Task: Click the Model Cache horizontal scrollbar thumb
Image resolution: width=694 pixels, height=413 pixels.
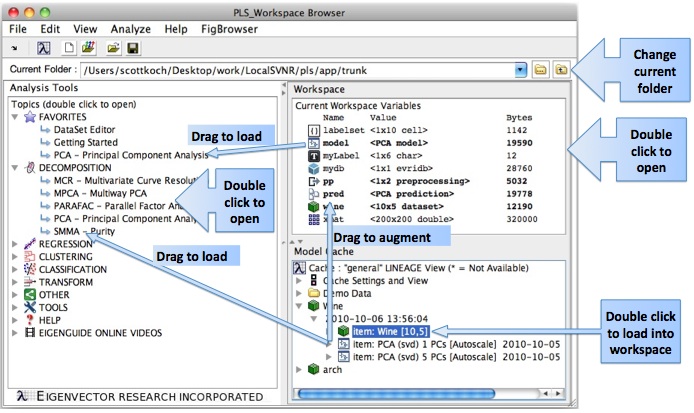Action: (396, 394)
